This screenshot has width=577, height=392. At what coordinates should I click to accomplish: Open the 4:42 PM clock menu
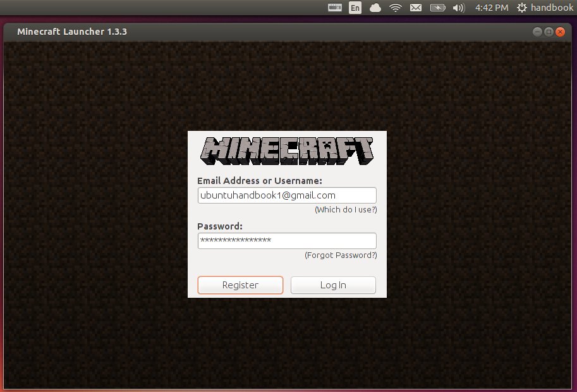coord(492,8)
